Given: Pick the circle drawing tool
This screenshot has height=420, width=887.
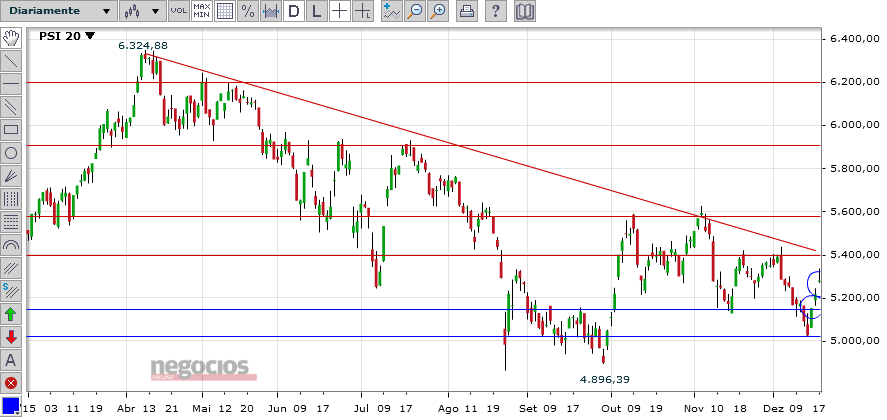Looking at the screenshot, I should coord(11,153).
